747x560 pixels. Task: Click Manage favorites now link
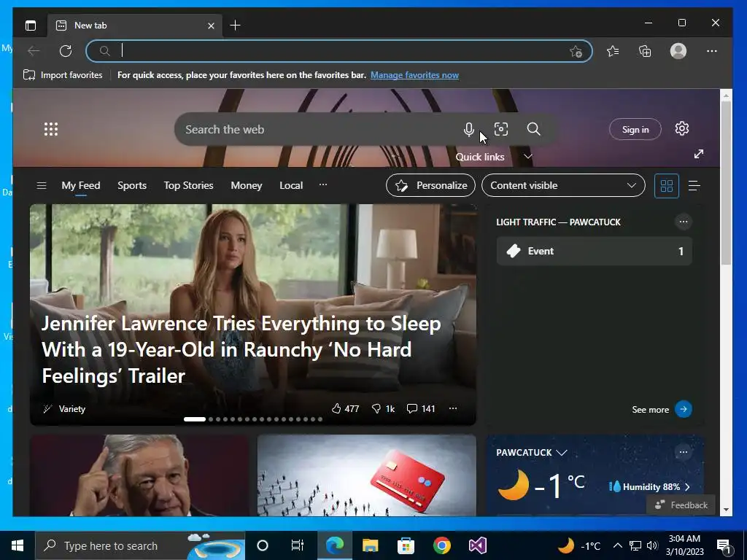coord(414,75)
